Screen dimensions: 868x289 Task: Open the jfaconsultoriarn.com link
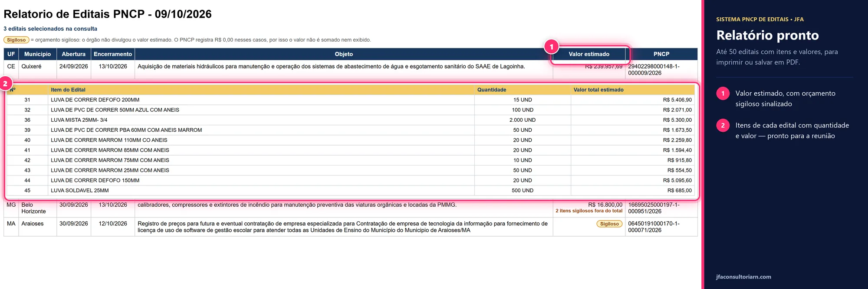pos(743,277)
